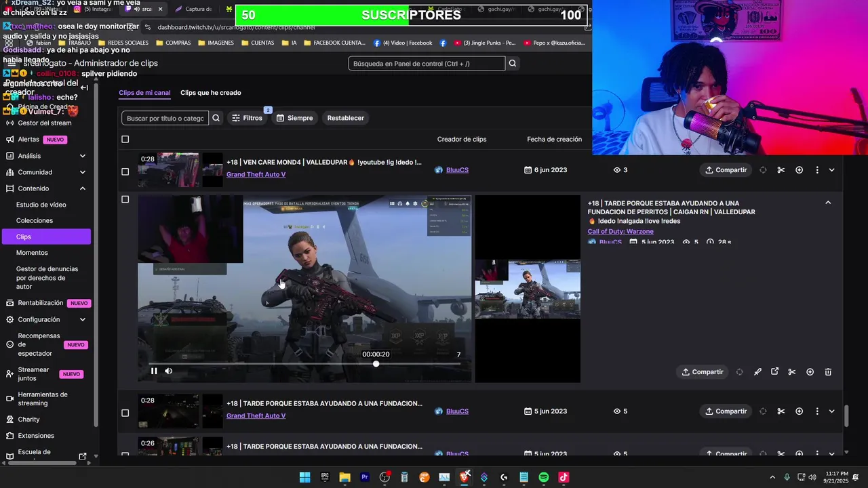Click the circular loop icon in 6 jun row
The width and height of the screenshot is (868, 488).
pos(763,170)
